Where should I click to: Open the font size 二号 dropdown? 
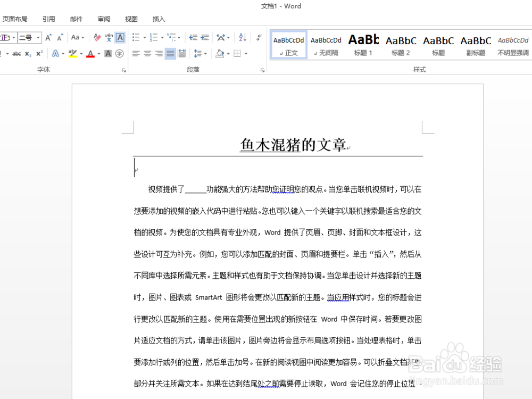(x=38, y=37)
